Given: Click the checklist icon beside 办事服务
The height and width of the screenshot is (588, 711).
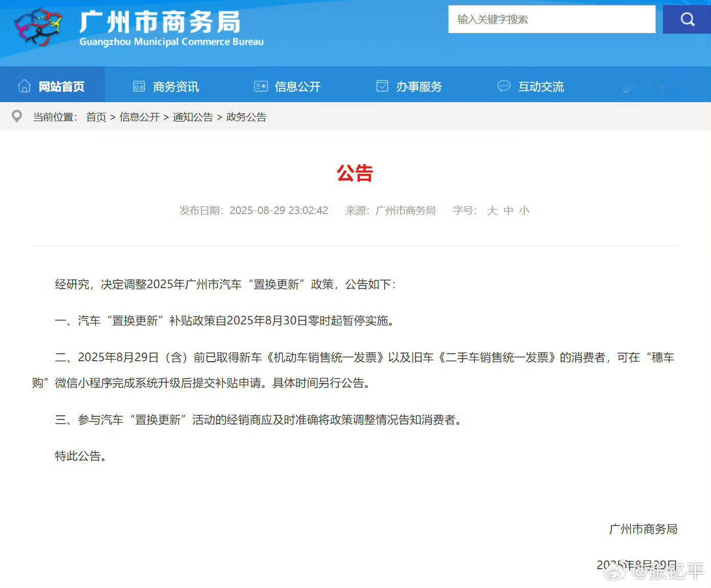Looking at the screenshot, I should tap(382, 86).
